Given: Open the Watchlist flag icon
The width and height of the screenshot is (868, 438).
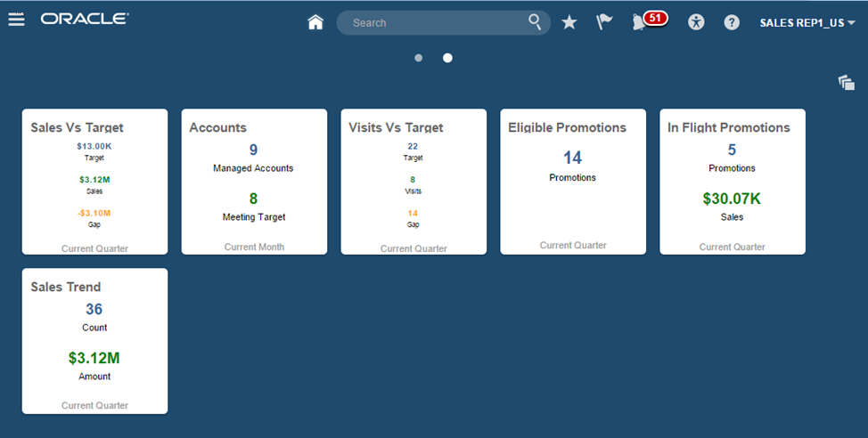Looking at the screenshot, I should [x=604, y=22].
